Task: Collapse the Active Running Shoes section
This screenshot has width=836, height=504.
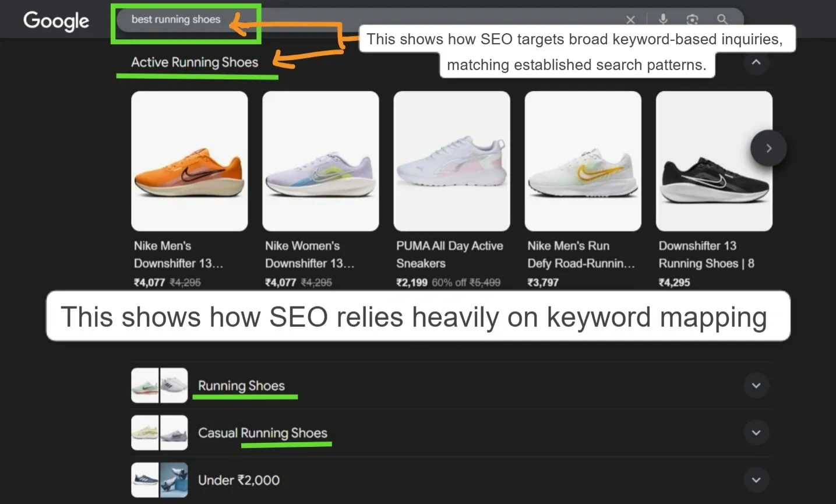Action: tap(756, 62)
